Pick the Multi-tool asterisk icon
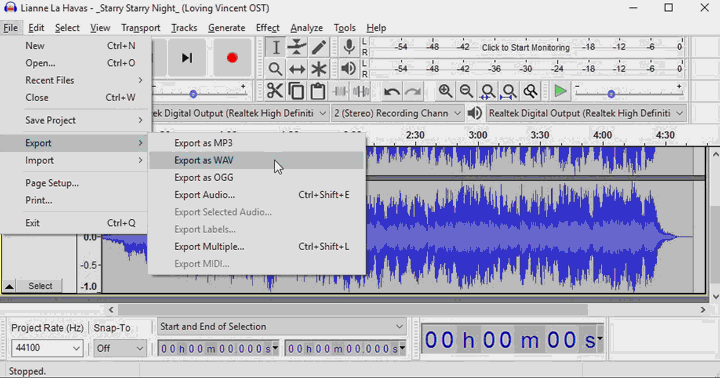The width and height of the screenshot is (720, 378). pyautogui.click(x=319, y=69)
